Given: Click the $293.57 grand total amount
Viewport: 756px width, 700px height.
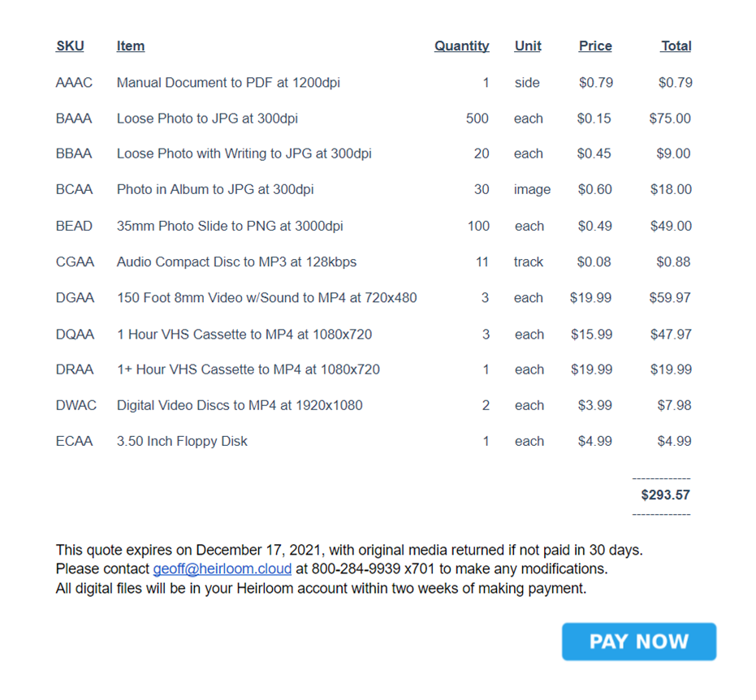Looking at the screenshot, I should point(665,495).
